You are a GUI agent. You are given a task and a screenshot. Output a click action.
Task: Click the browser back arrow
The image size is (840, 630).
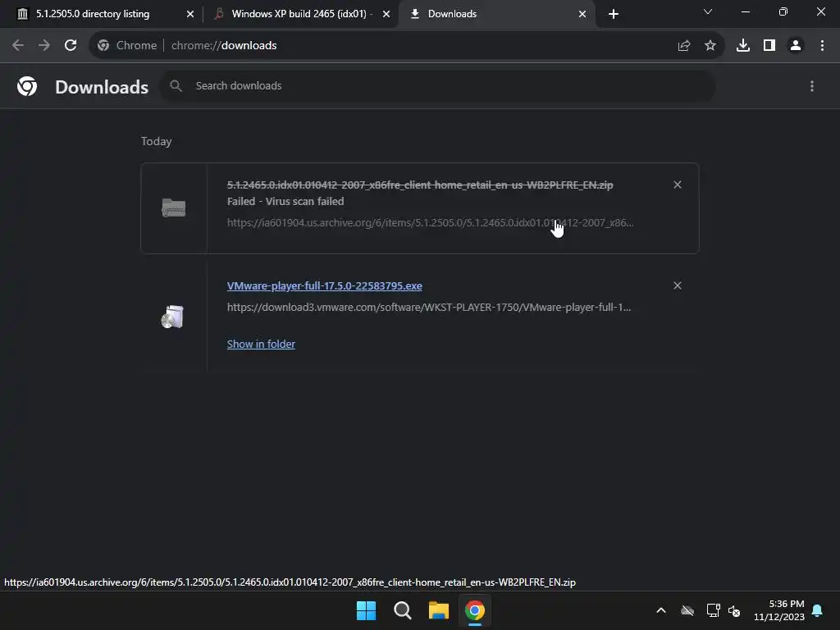(x=18, y=46)
